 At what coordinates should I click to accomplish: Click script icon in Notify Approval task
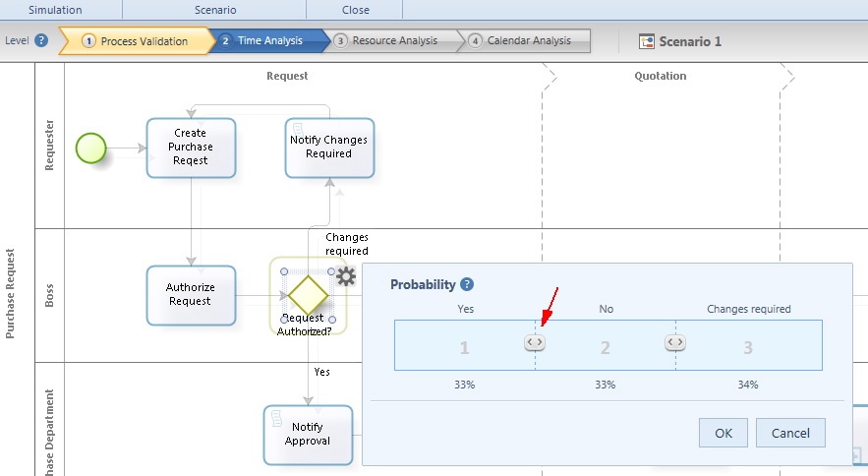(277, 418)
